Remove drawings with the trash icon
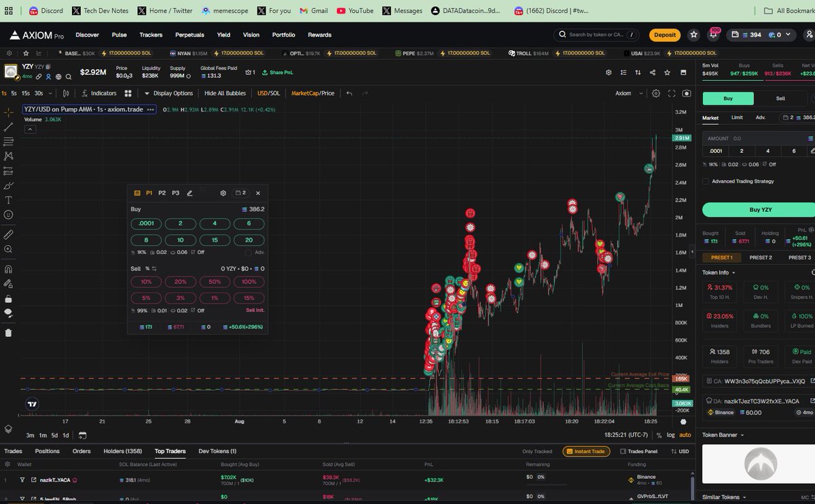Screen dimensions: 815x504 [x=8, y=332]
